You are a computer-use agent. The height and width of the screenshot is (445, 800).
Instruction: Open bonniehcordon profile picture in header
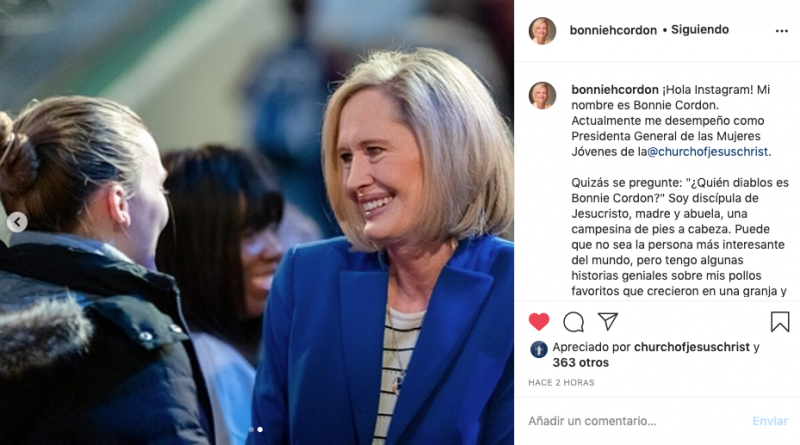pos(542,31)
